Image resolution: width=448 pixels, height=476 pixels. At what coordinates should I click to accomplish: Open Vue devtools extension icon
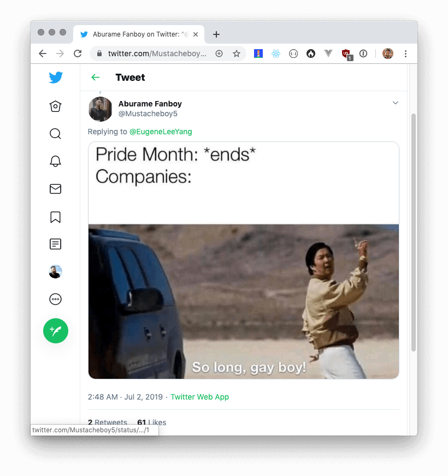pos(328,53)
